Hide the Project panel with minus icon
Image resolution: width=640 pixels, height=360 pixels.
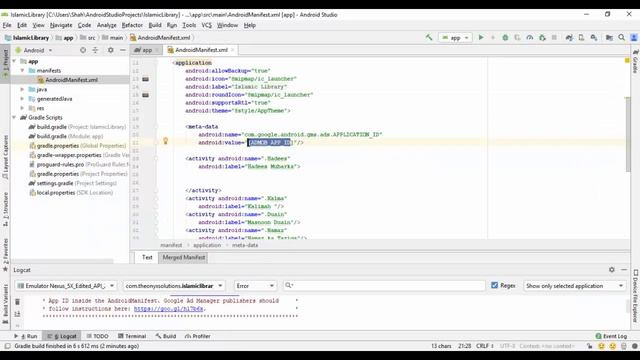coord(123,50)
